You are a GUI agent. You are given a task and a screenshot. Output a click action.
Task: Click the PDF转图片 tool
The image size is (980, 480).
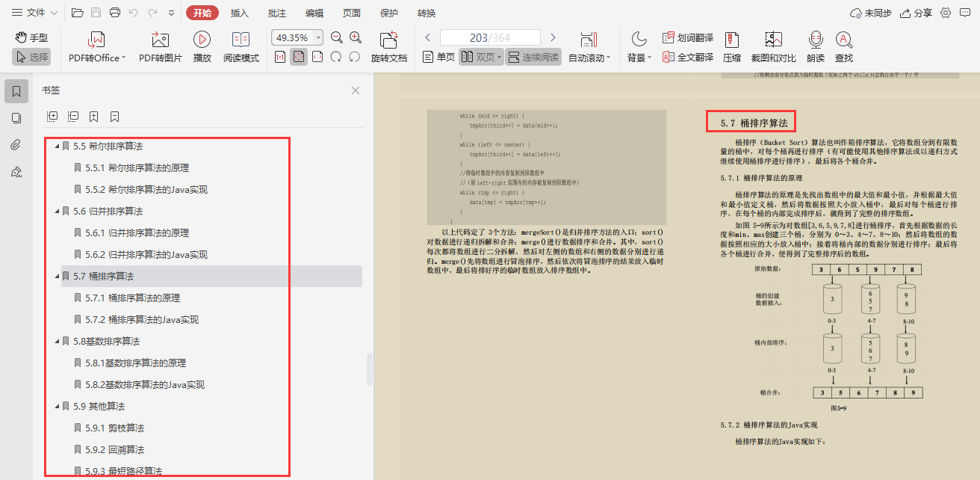(x=161, y=49)
